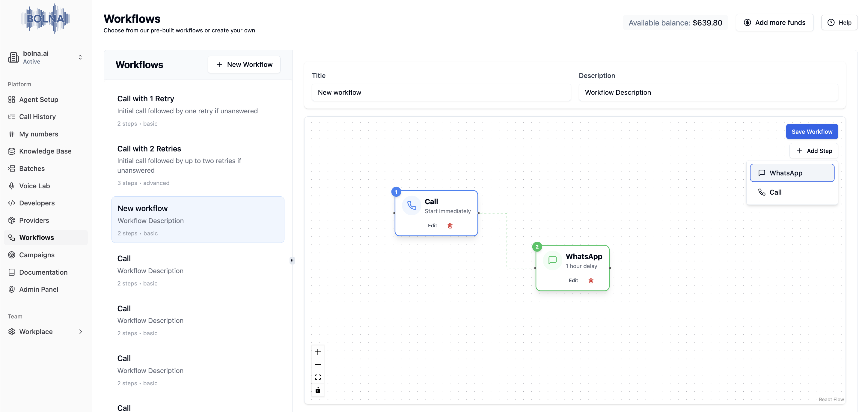Fit view of workflow canvas
This screenshot has height=412, width=868.
[x=317, y=377]
